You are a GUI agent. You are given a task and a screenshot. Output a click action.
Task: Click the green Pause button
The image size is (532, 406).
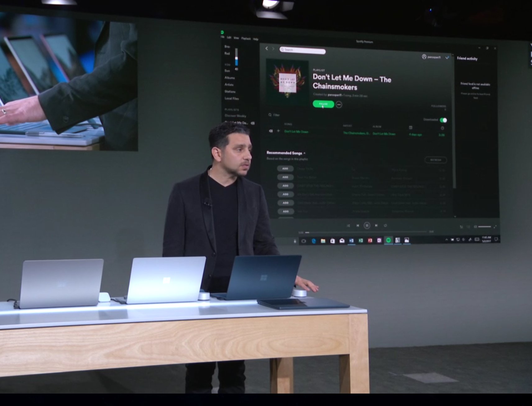point(323,104)
